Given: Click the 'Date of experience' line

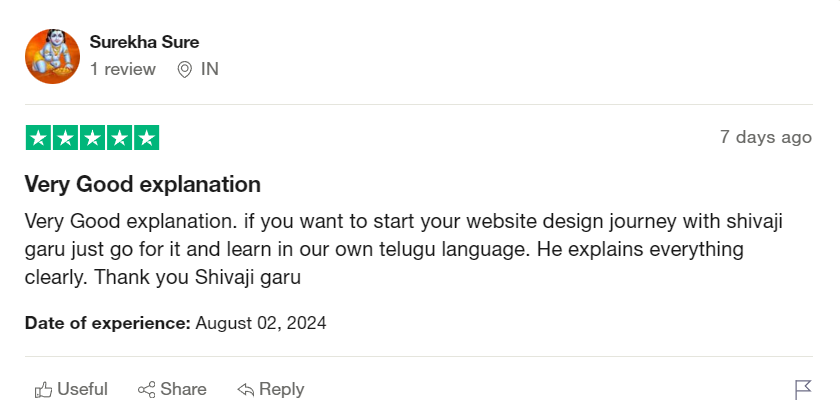Looking at the screenshot, I should [175, 323].
